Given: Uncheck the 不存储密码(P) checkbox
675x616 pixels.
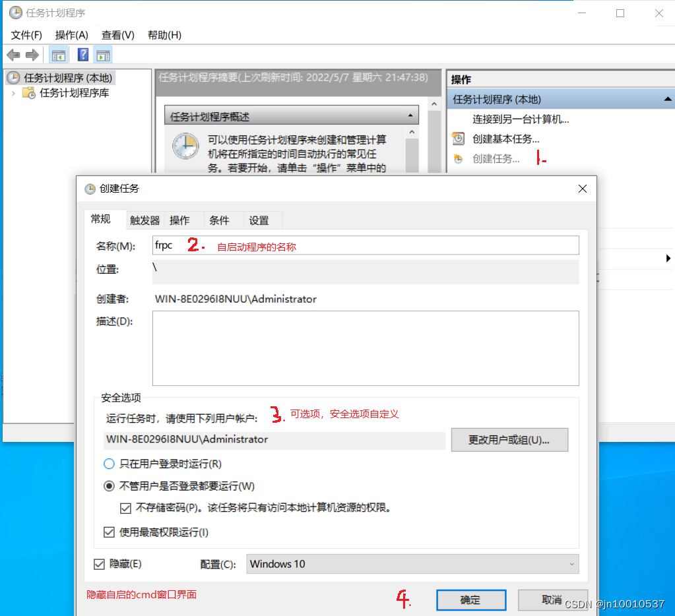Looking at the screenshot, I should coord(125,508).
